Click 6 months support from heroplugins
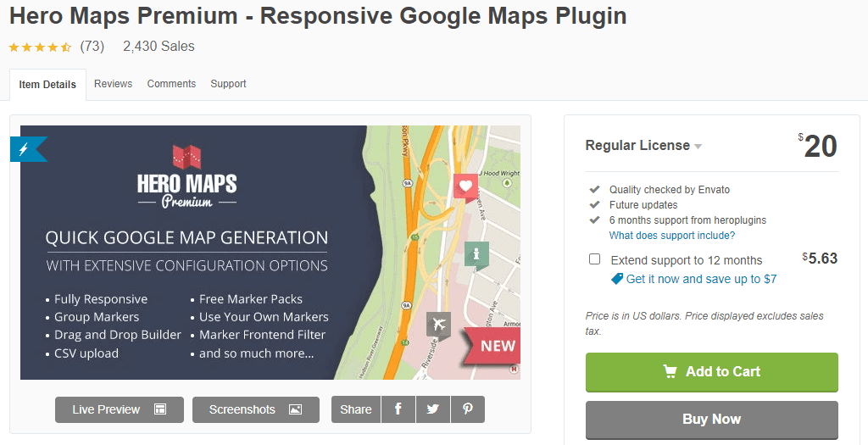This screenshot has width=868, height=445. [x=687, y=220]
